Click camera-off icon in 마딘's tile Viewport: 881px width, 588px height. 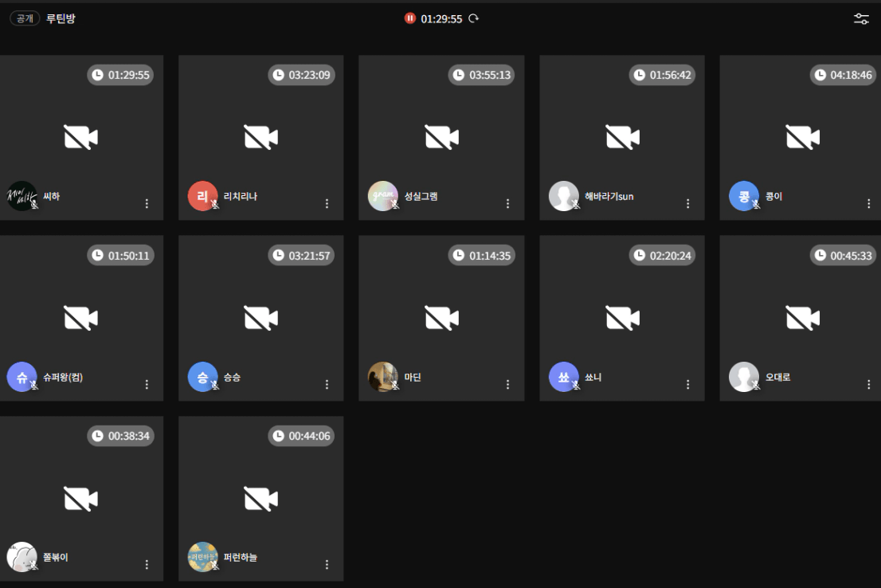click(x=441, y=318)
